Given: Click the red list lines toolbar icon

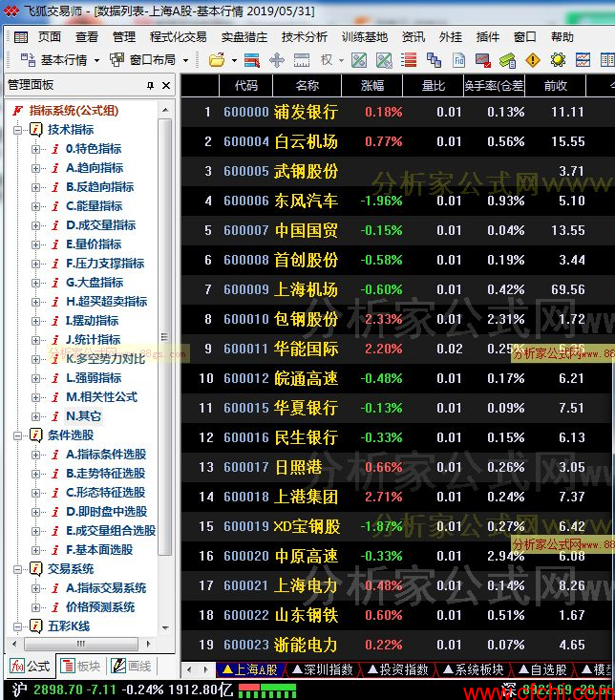Looking at the screenshot, I should point(409,60).
